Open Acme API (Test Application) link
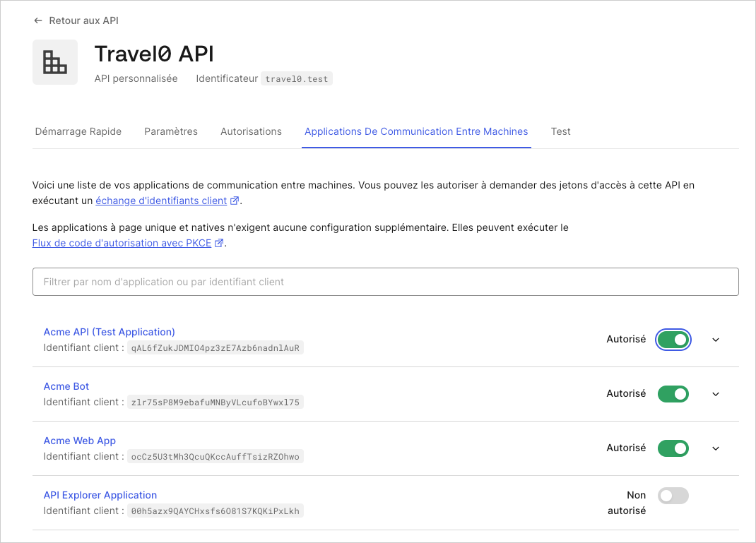Screen dimensions: 756x543 [109, 332]
